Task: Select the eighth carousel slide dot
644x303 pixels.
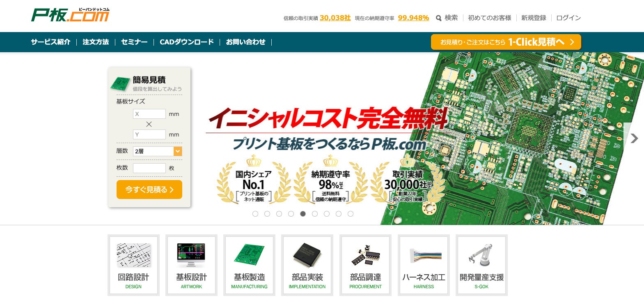Action: coord(339,214)
